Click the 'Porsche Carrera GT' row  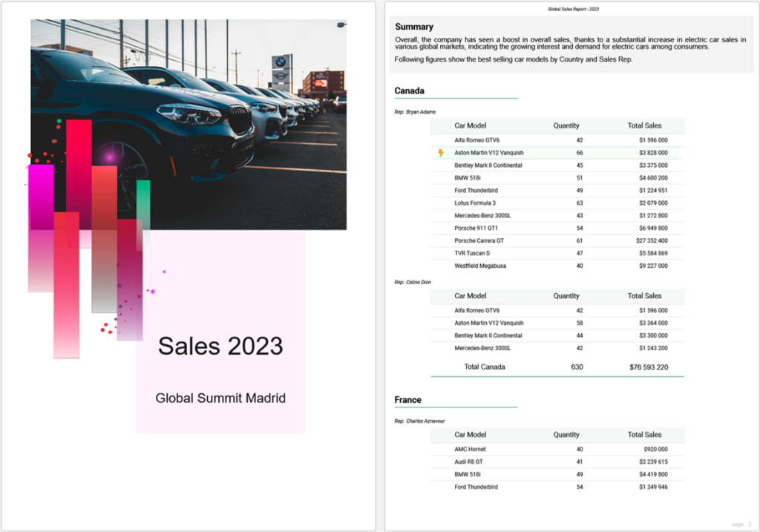coord(557,241)
